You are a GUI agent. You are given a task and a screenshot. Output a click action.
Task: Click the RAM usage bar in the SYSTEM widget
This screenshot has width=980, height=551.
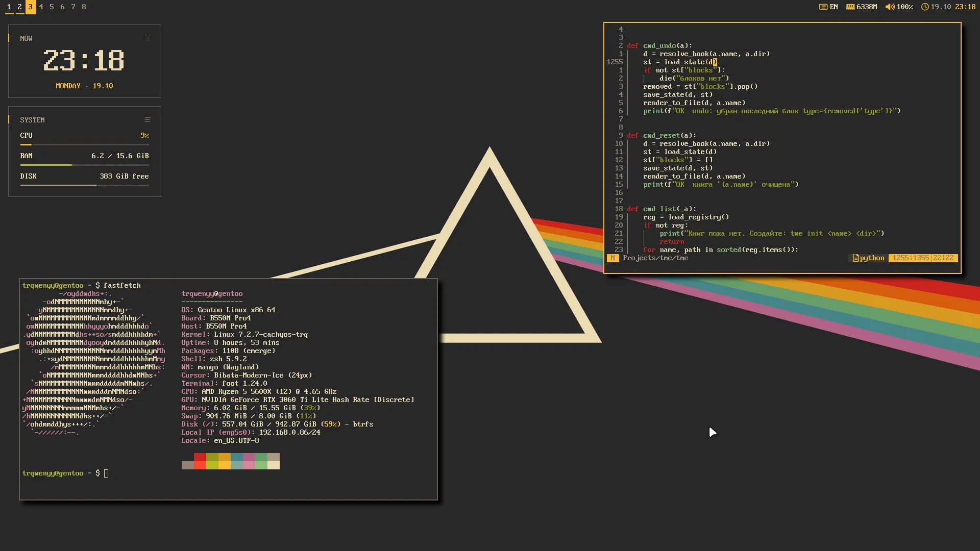click(x=85, y=165)
